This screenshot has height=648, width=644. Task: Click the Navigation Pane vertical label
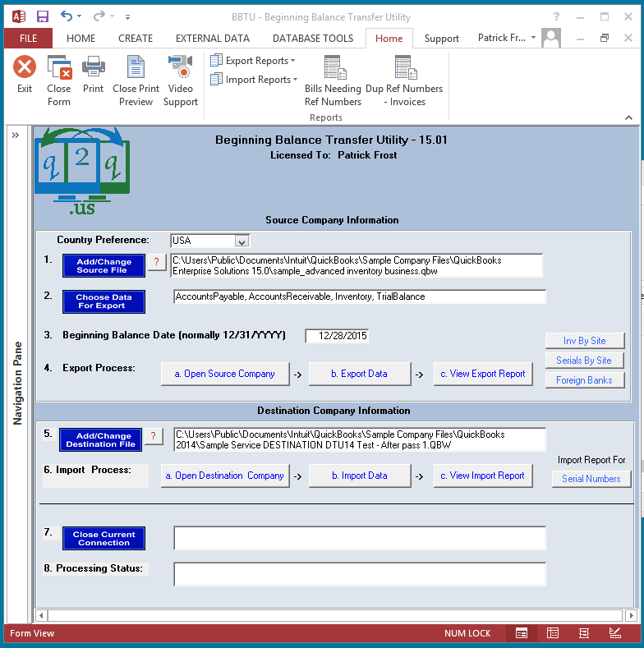(17, 383)
